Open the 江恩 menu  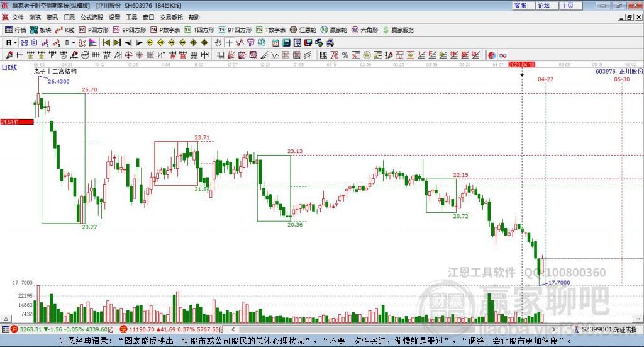[x=69, y=17]
